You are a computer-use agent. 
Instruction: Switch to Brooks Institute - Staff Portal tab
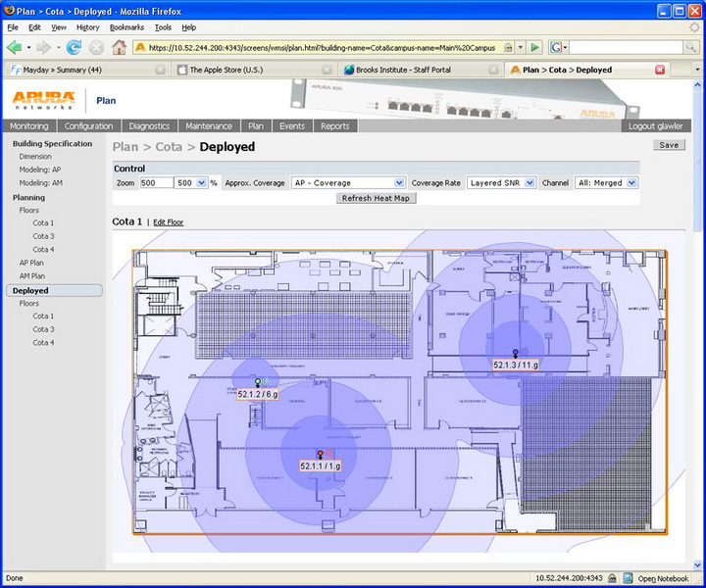tap(403, 70)
